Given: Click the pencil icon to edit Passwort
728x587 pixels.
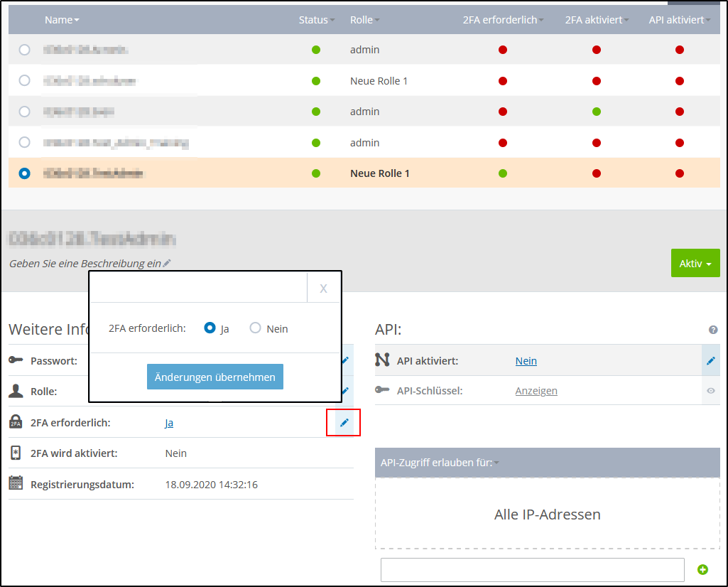Looking at the screenshot, I should tap(344, 360).
